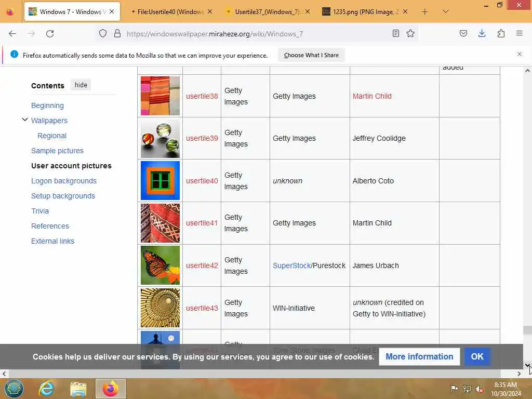Viewport: 532px width, 399px height.
Task: Open the Firefox hamburger application menu
Action: [x=519, y=33]
